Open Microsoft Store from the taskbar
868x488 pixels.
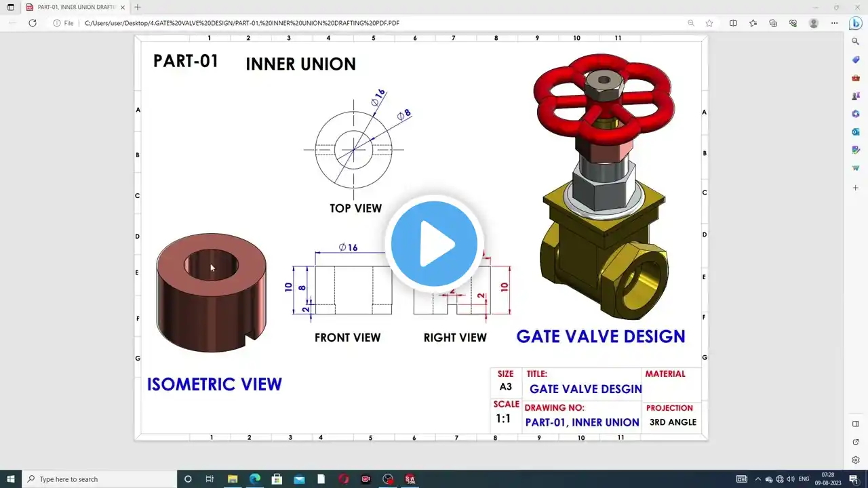coord(277,479)
